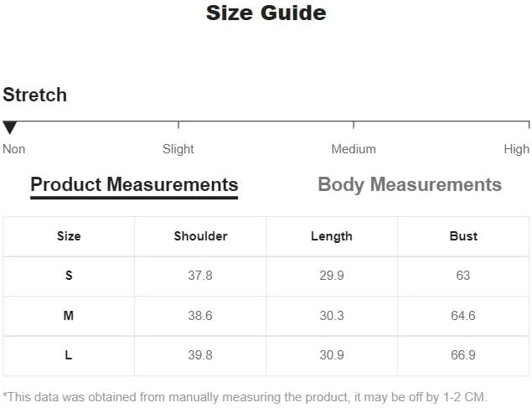Click the Bust column header
This screenshot has width=532, height=408.
[463, 236]
